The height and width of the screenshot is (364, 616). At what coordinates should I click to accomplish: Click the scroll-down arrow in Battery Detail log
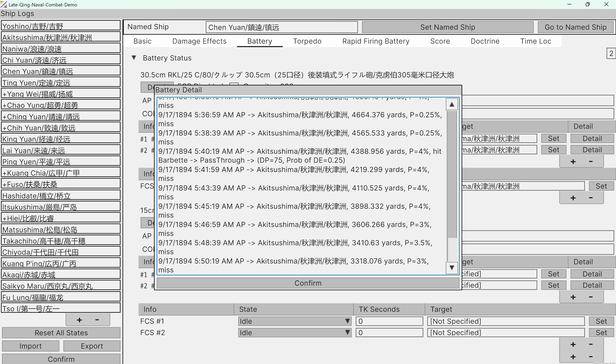[x=452, y=268]
